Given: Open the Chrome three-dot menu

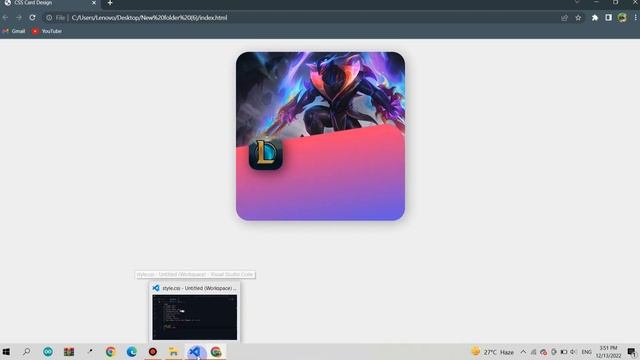Looking at the screenshot, I should 636,18.
